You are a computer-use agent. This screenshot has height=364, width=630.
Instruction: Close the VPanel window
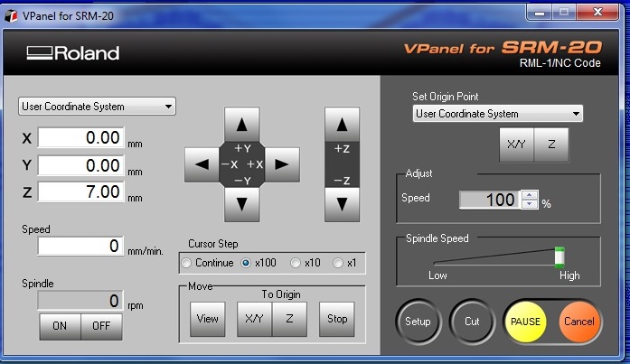(x=597, y=13)
